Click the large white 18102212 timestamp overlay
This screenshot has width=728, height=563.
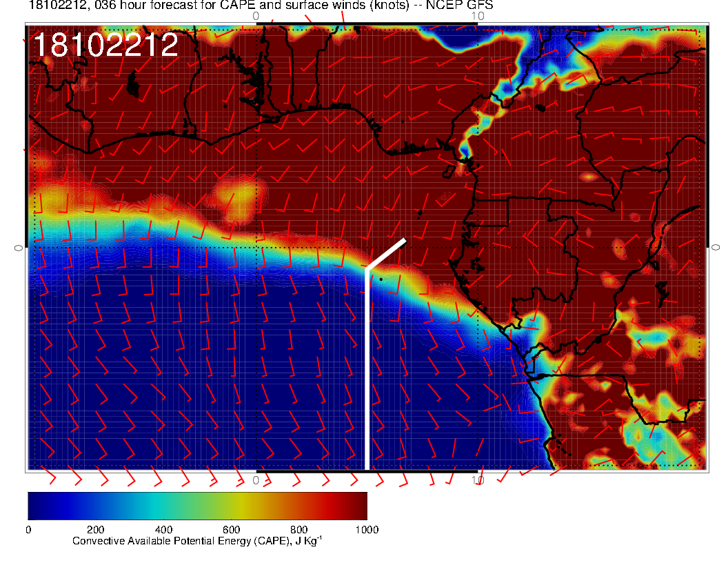click(x=105, y=46)
